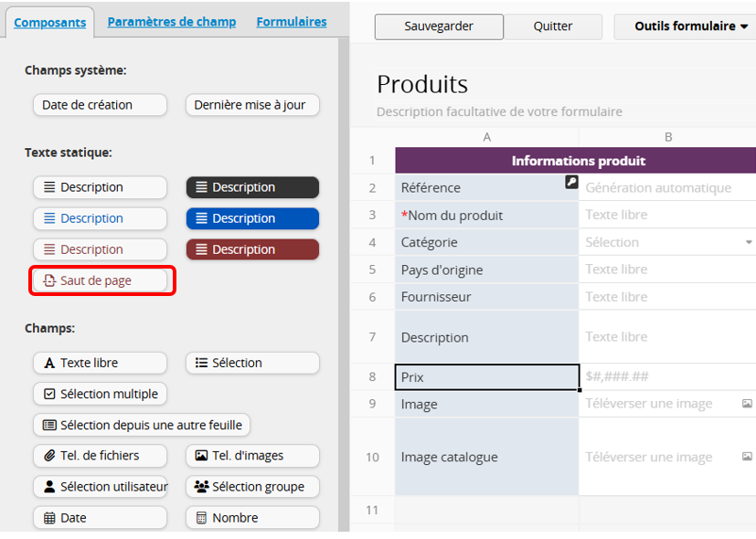756x539 pixels.
Task: Click the Prix number input cell
Action: point(667,376)
